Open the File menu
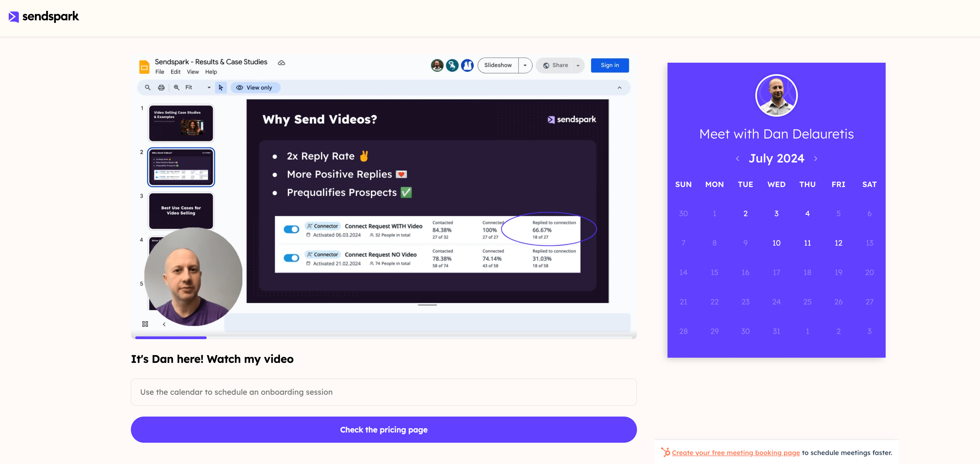Image resolution: width=980 pixels, height=464 pixels. [160, 72]
